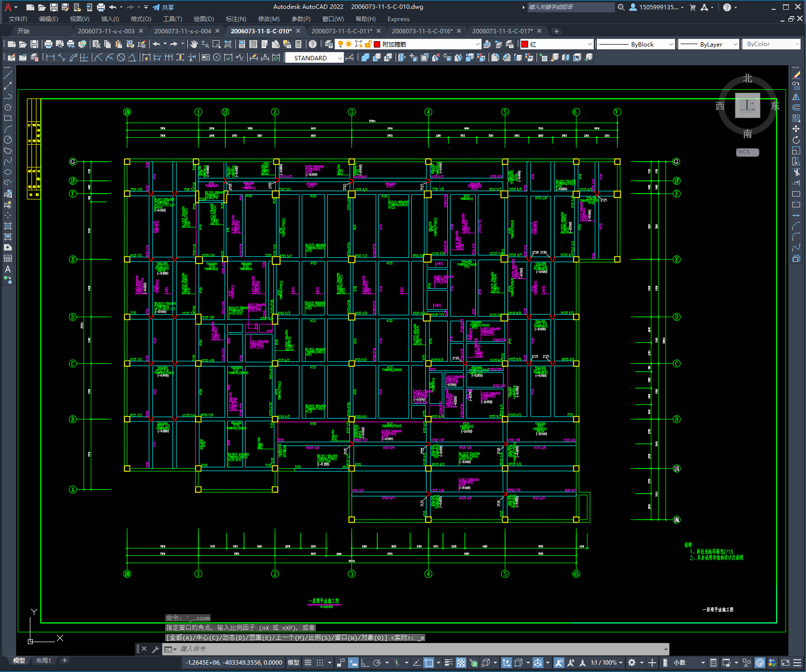Click the Linear dimension tool
Screen dimensions: 806x672
point(50,57)
